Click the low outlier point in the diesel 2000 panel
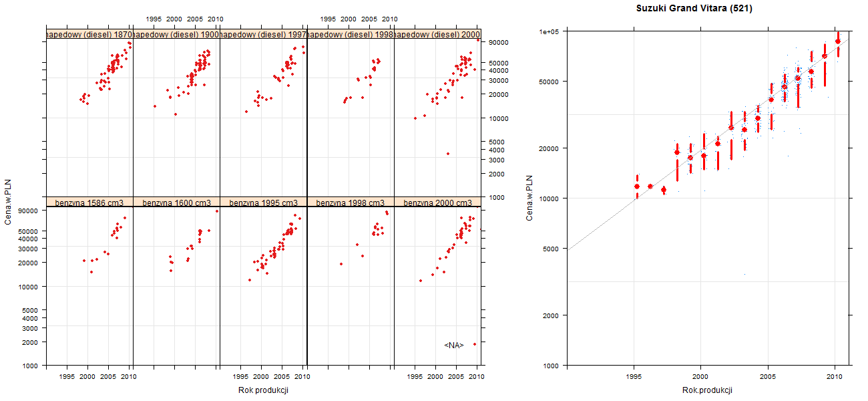 (447, 154)
